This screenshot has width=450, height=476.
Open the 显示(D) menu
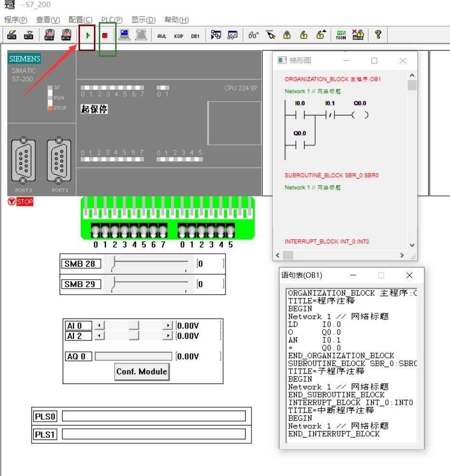(x=144, y=20)
